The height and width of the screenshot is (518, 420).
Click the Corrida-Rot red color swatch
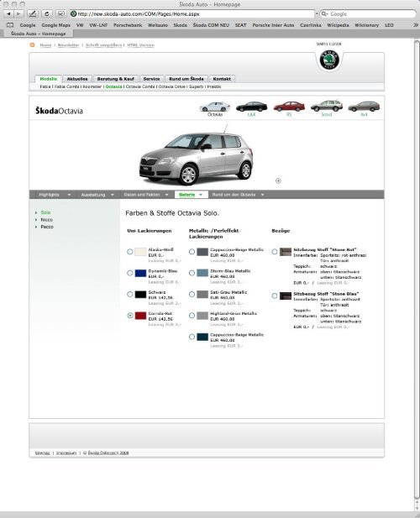coord(140,316)
